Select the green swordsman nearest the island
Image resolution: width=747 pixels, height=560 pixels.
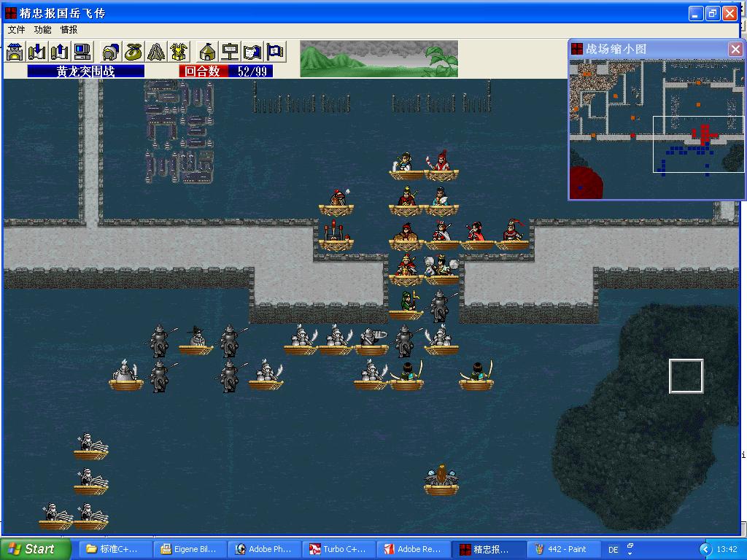coord(476,375)
